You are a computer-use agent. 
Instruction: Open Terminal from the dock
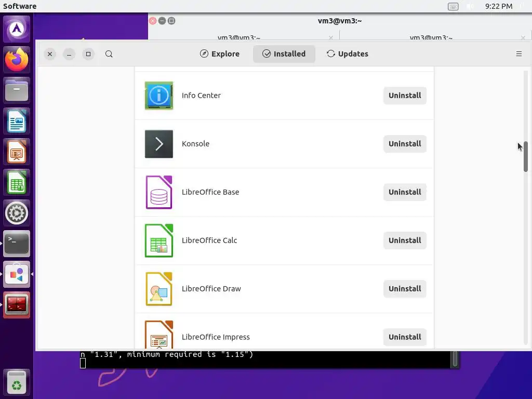click(x=17, y=244)
